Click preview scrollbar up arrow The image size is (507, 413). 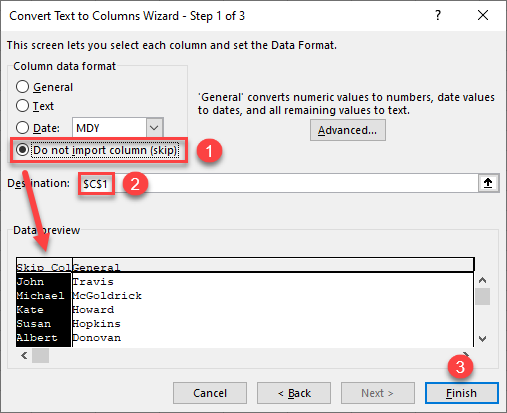click(482, 280)
